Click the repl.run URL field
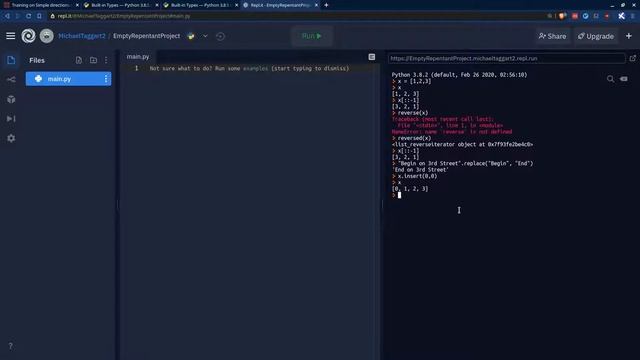Viewport: 640px width, 360px height. (507, 58)
